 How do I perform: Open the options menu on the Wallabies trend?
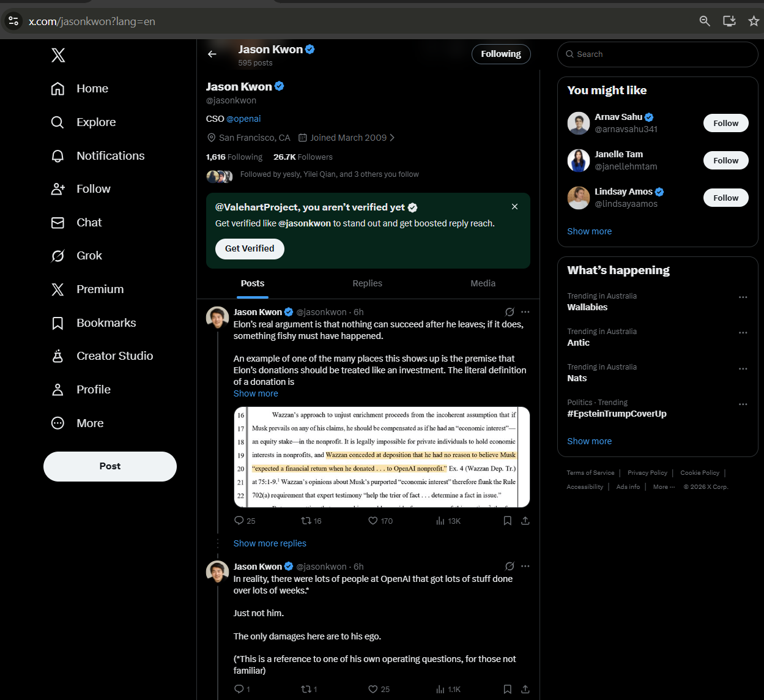pos(743,297)
